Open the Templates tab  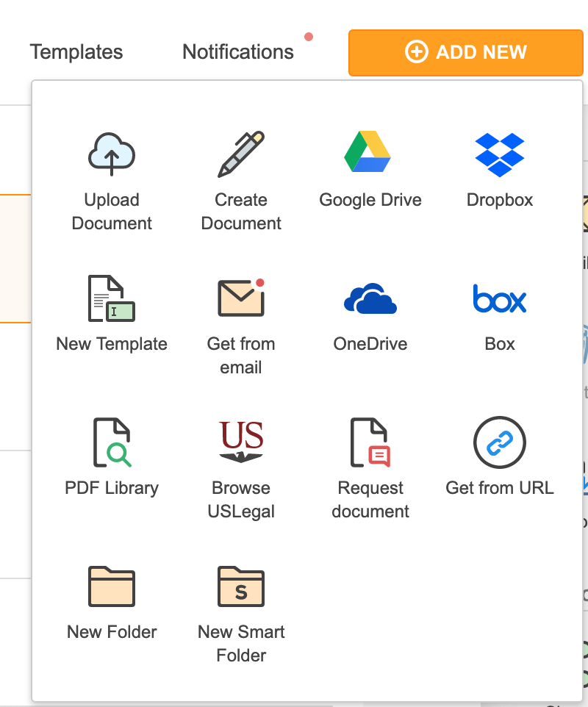[x=76, y=52]
